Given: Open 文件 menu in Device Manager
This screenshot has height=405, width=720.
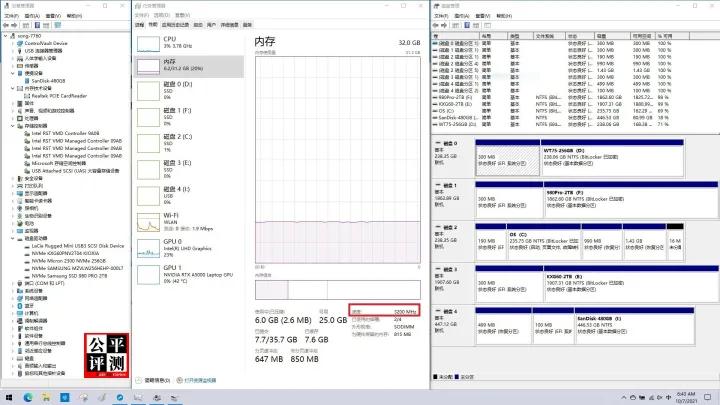Looking at the screenshot, I should coord(11,16).
